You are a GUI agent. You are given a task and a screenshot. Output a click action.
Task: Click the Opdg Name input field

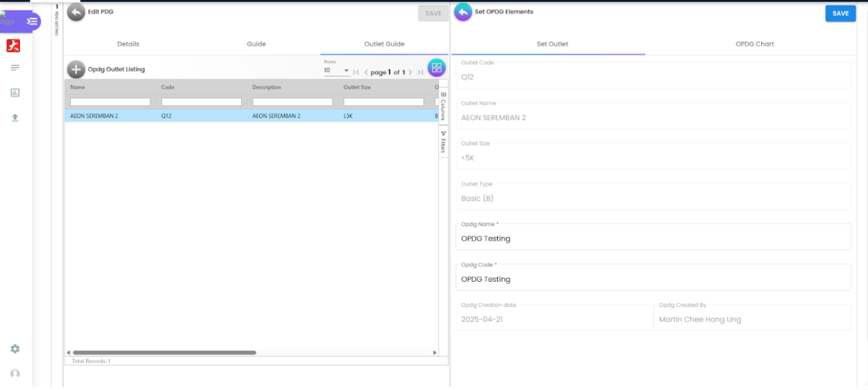(653, 239)
